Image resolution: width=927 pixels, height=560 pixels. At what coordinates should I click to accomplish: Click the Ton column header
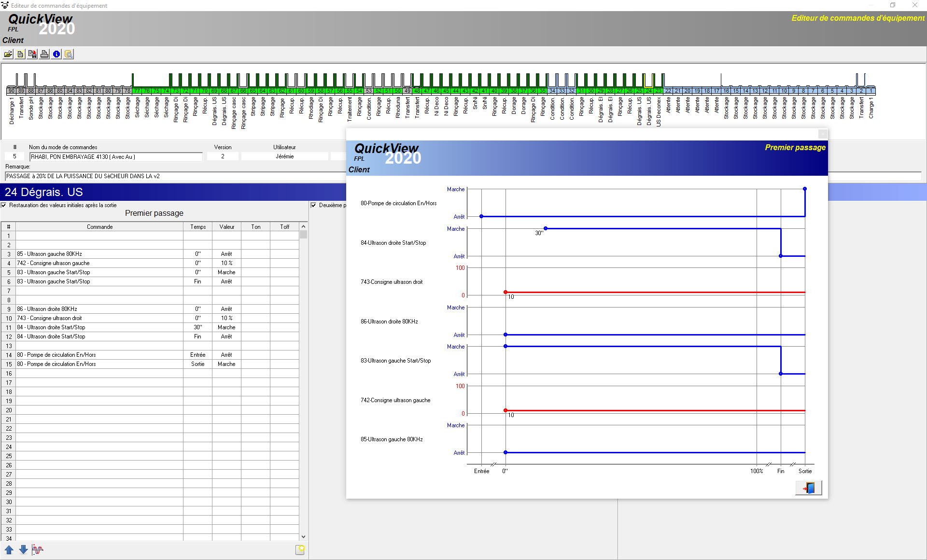pyautogui.click(x=256, y=227)
